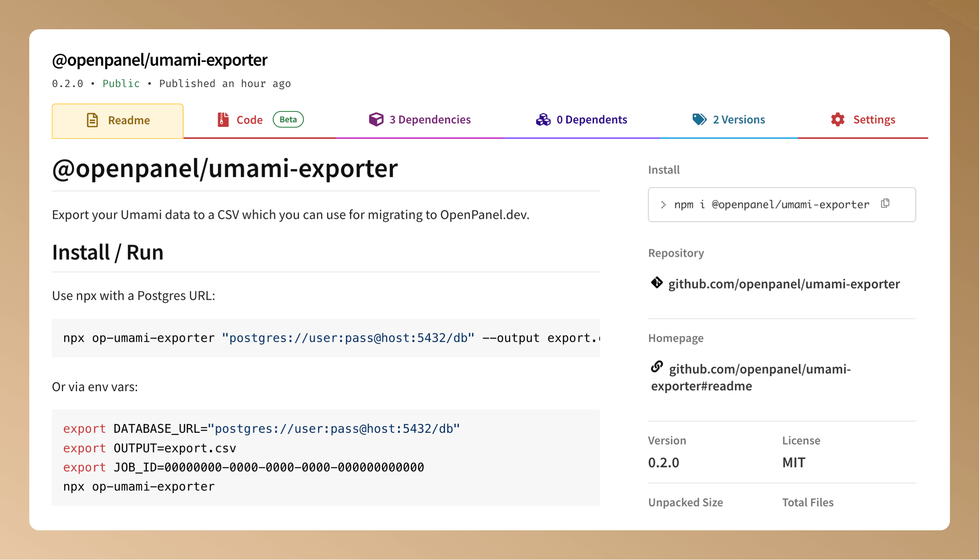The image size is (980, 560).
Task: Click the Versions tag icon
Action: coord(699,120)
